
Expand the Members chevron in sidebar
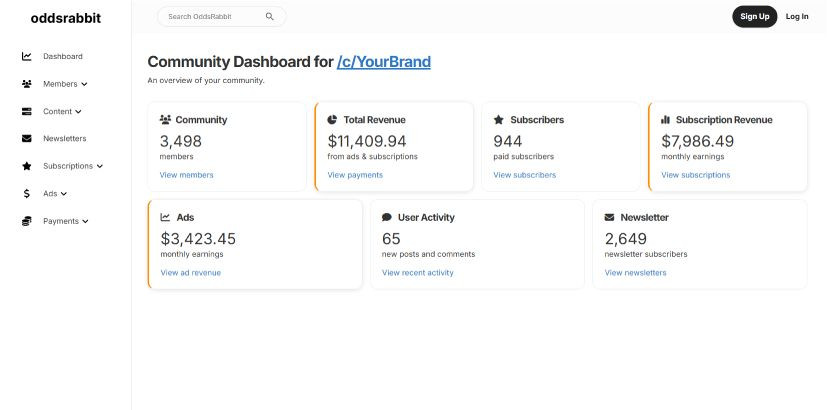tap(84, 84)
